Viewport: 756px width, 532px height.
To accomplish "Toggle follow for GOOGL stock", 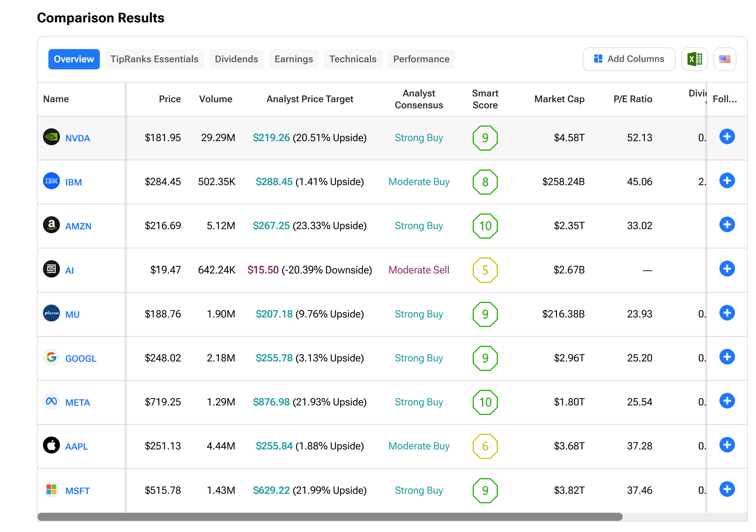I will (x=727, y=357).
